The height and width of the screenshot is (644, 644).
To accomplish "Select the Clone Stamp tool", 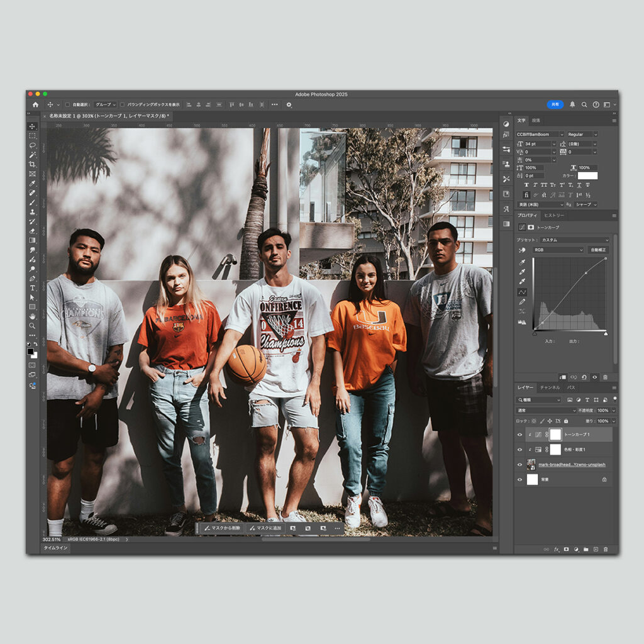I will [32, 212].
